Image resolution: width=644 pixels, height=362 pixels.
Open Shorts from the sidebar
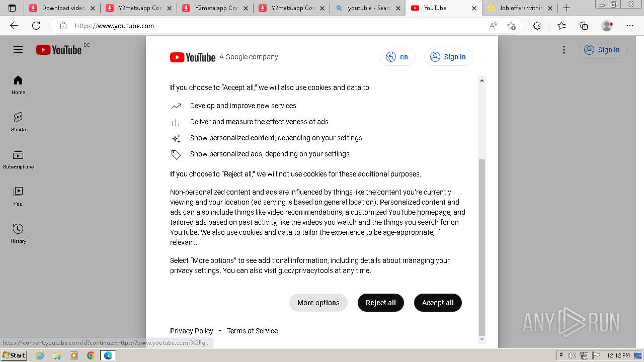(18, 122)
